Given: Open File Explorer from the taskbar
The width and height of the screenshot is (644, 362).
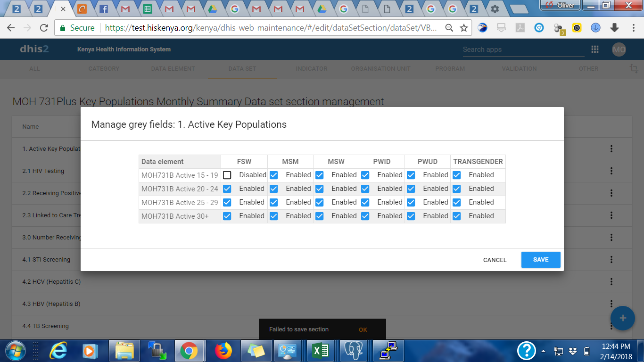Looking at the screenshot, I should pyautogui.click(x=124, y=351).
